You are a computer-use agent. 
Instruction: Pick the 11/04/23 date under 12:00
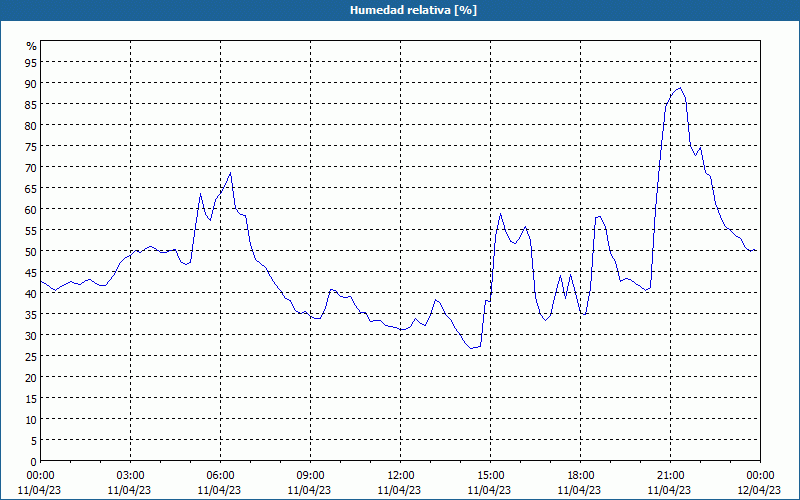click(399, 490)
